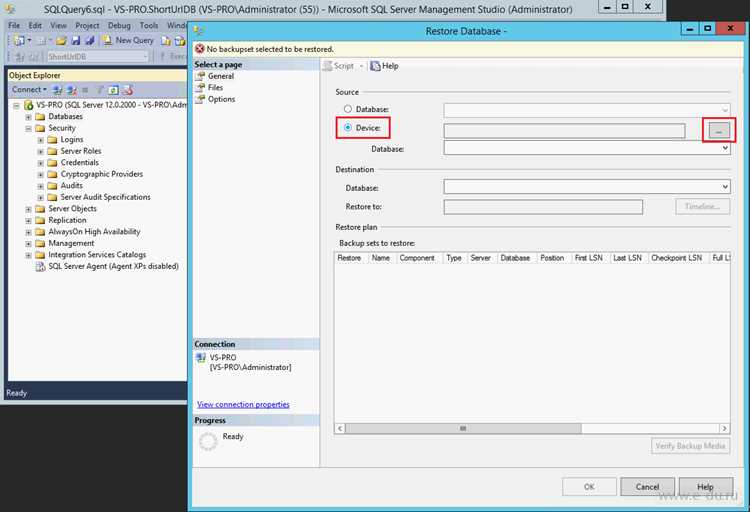Click the Restore to field

click(543, 207)
